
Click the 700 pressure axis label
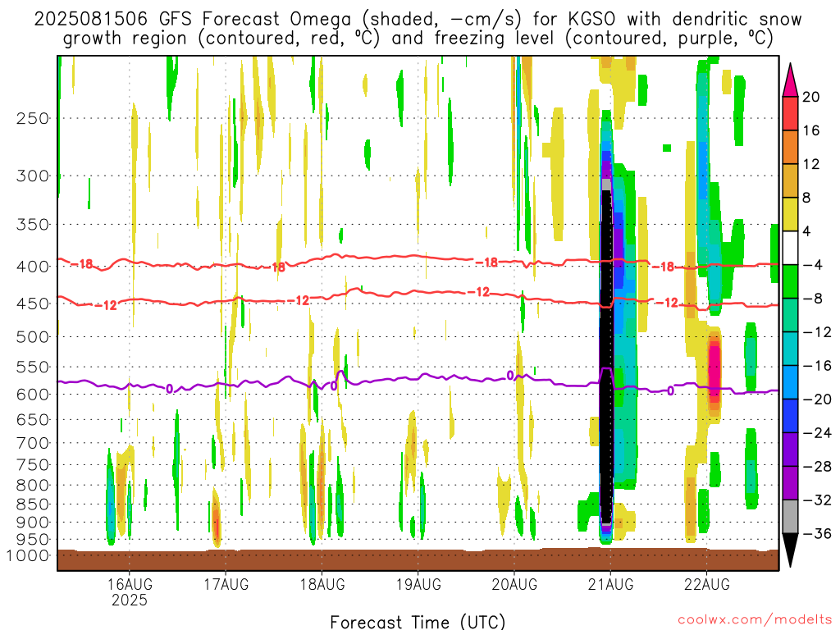click(32, 443)
